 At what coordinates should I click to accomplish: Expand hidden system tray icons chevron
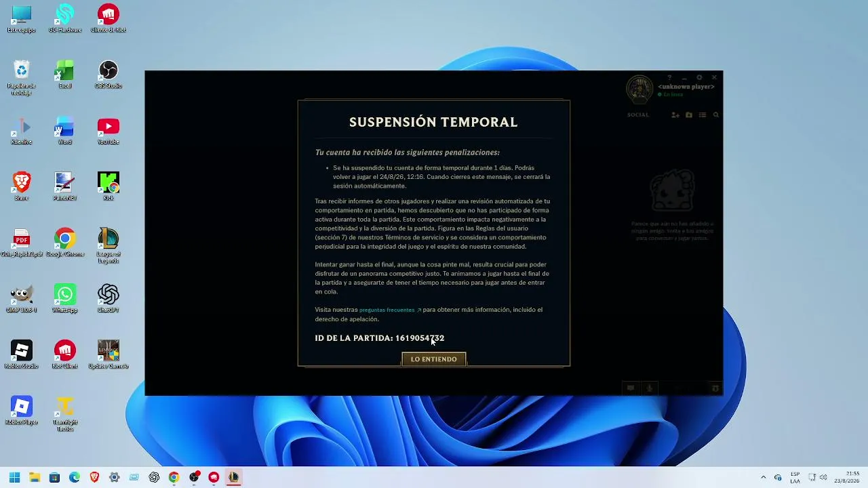click(x=764, y=477)
